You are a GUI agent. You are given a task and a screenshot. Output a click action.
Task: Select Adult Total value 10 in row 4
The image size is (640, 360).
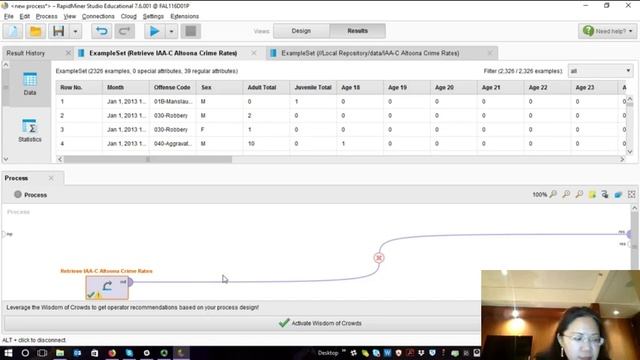266,144
